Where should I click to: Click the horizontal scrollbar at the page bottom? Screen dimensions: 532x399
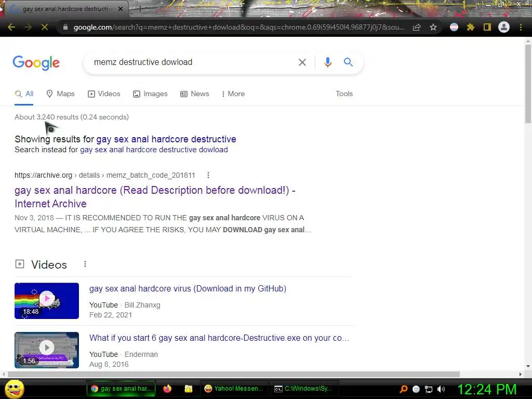[233, 374]
